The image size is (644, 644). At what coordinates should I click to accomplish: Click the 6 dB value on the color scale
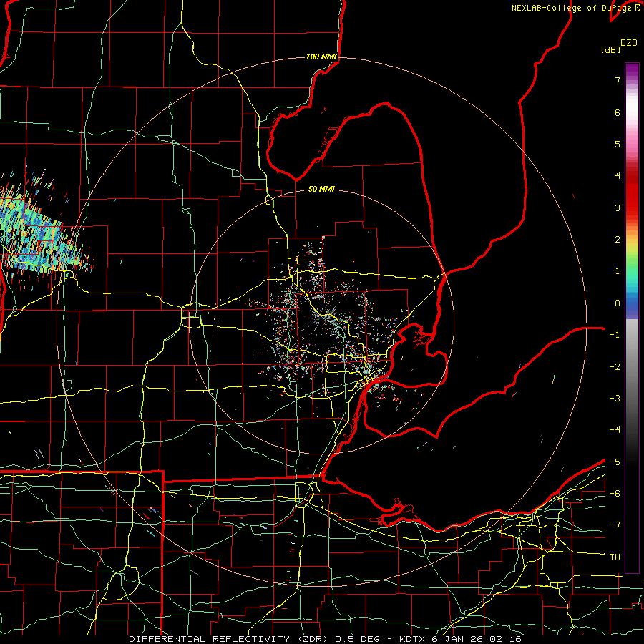pos(618,112)
